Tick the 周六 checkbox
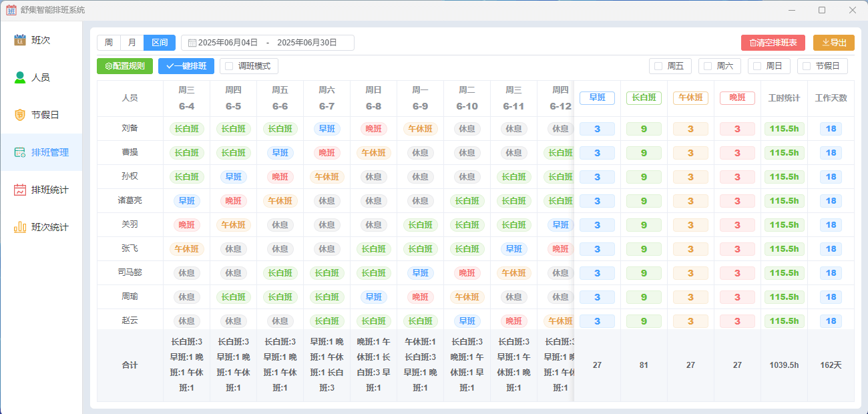 pyautogui.click(x=708, y=66)
